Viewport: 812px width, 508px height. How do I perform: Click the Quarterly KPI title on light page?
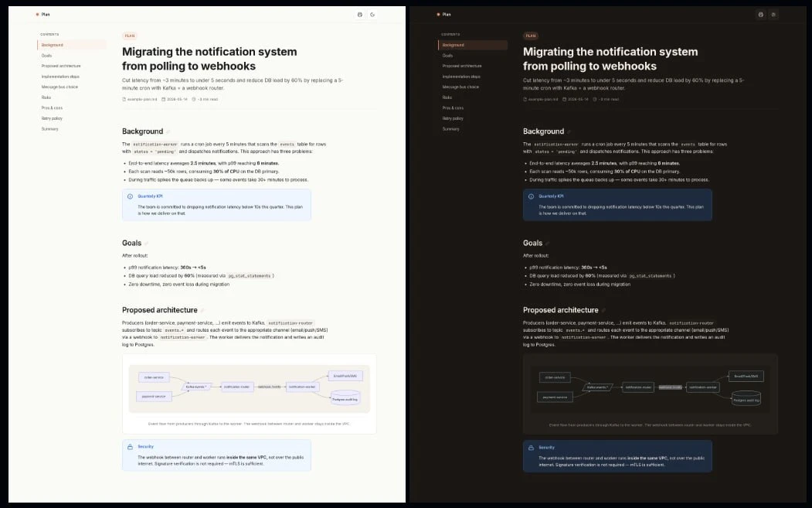pyautogui.click(x=150, y=196)
